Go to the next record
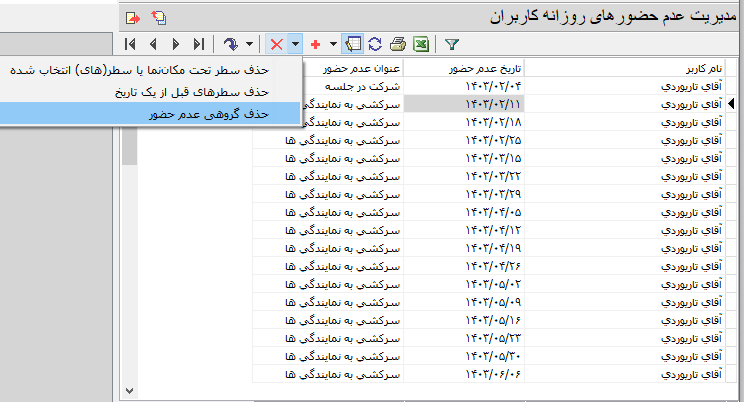The image size is (744, 402). (176, 44)
